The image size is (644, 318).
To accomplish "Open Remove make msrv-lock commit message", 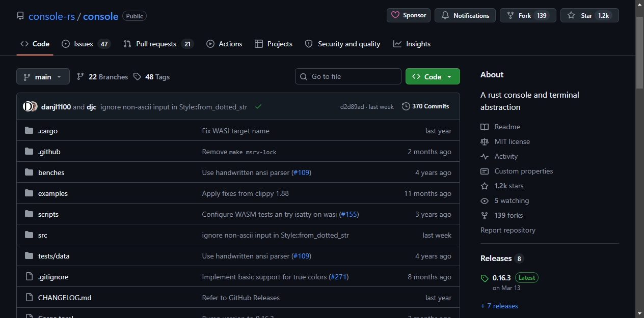I will 239,152.
